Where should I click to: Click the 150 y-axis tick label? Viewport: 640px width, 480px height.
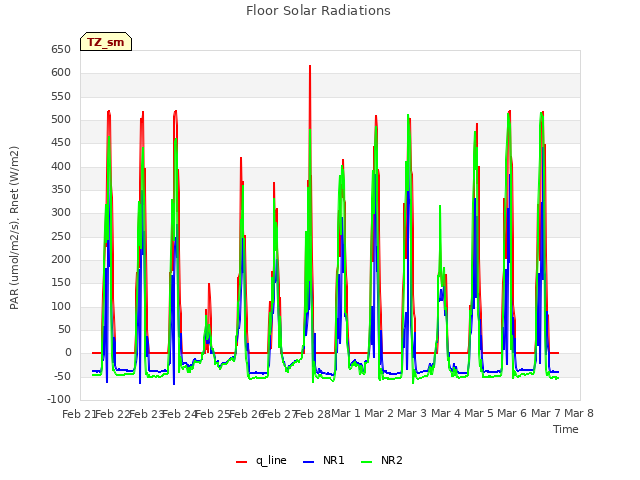[61, 282]
